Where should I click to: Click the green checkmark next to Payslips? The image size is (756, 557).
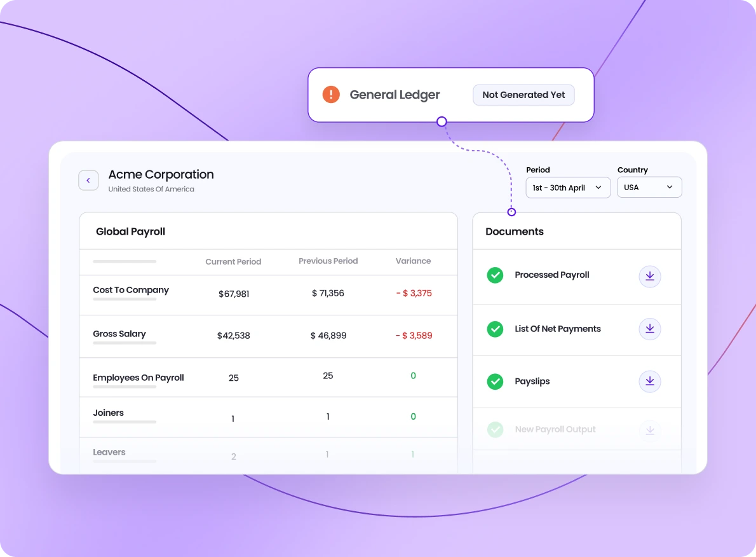(x=495, y=381)
